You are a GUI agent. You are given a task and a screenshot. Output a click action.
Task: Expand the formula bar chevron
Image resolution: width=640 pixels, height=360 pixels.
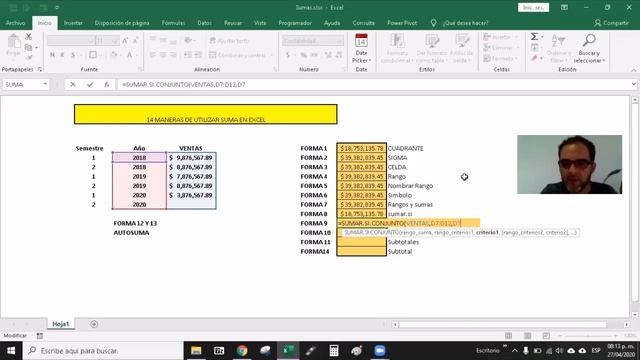[x=633, y=84]
